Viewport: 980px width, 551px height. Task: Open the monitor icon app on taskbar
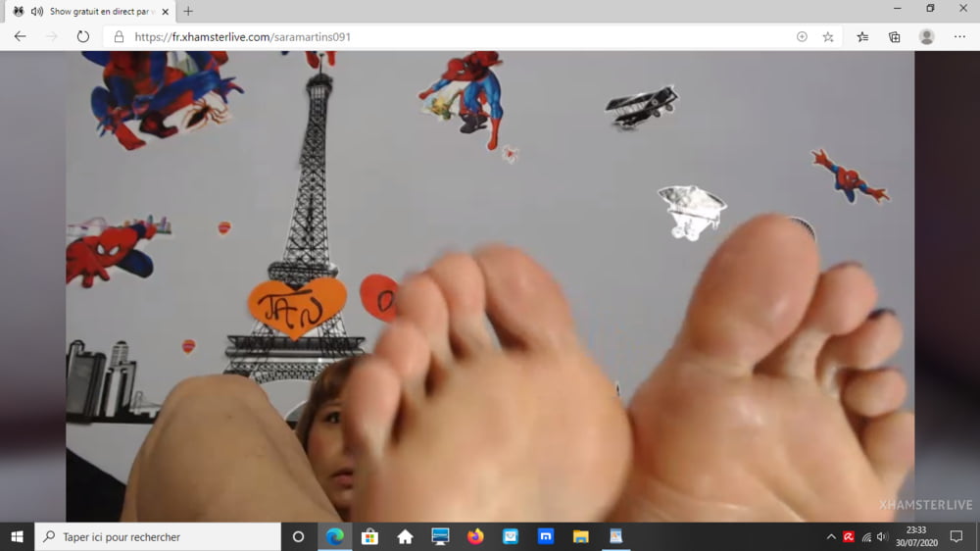click(x=440, y=536)
